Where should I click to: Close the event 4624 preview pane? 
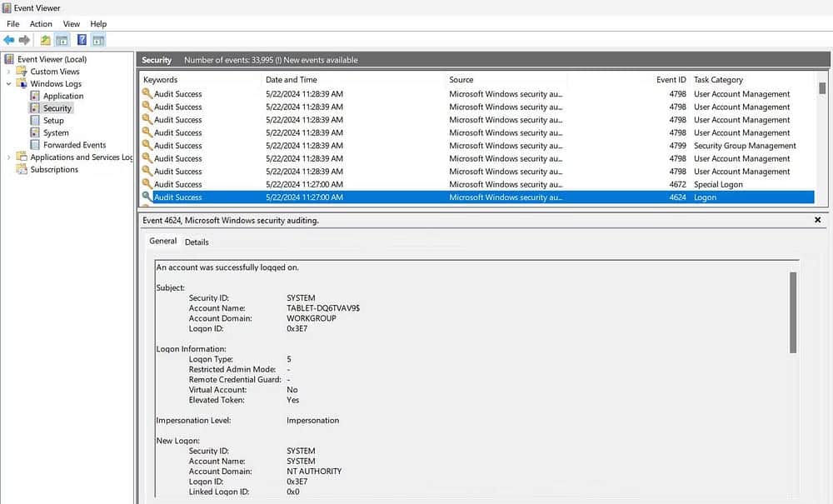tap(817, 220)
